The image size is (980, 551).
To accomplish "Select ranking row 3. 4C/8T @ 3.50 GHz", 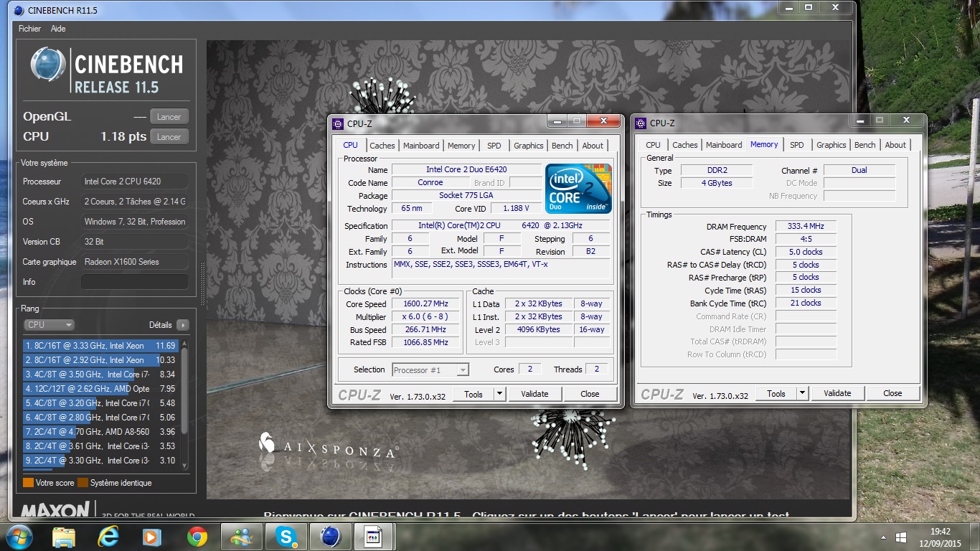I will point(100,375).
